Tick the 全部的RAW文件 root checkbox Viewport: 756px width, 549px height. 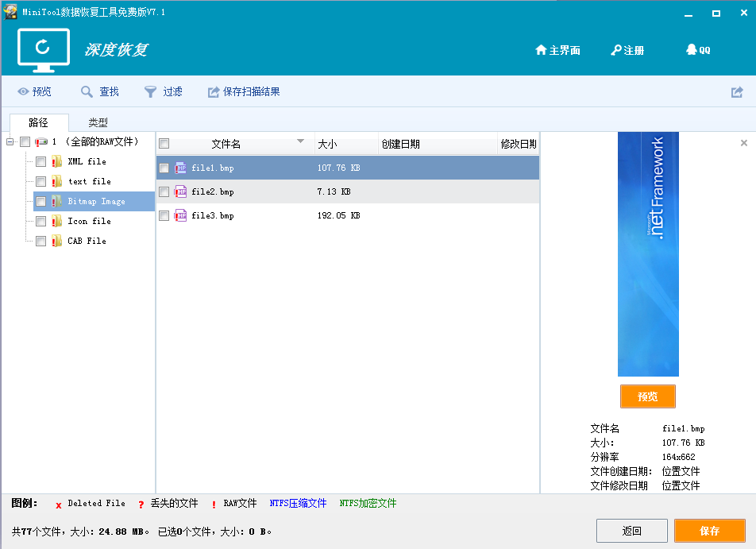point(25,142)
